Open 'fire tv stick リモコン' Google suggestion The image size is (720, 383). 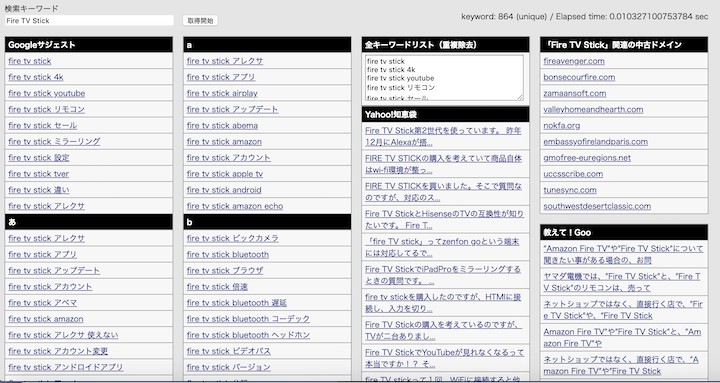pos(46,109)
